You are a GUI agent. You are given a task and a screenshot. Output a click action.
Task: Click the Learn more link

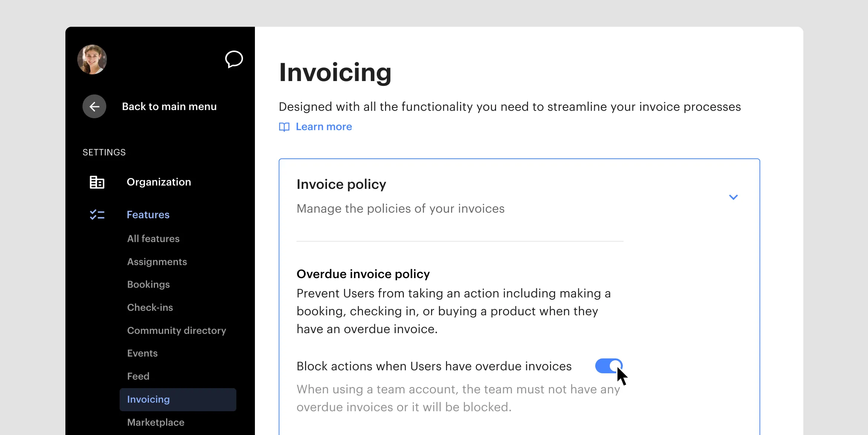(323, 126)
